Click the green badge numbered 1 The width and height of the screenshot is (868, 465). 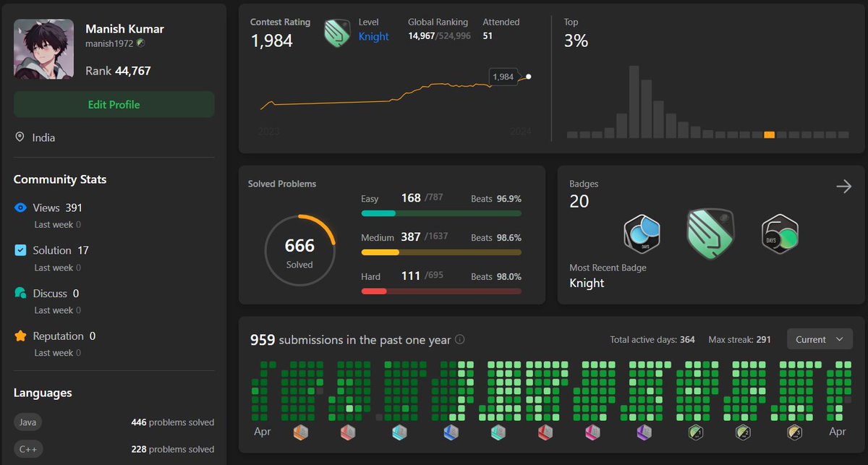click(695, 432)
